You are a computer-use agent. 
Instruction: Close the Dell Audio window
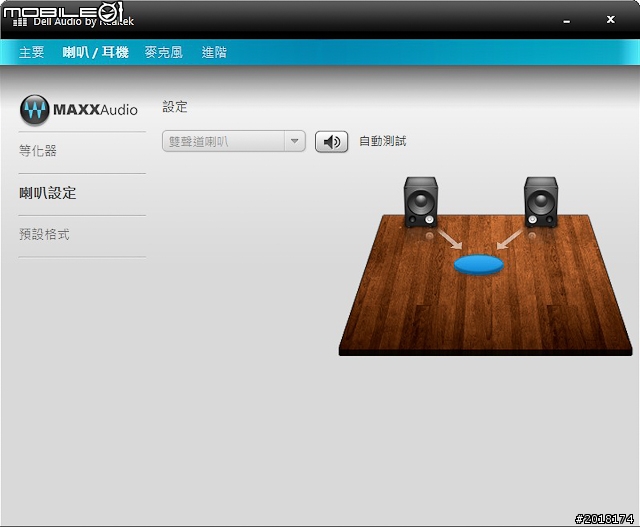[x=611, y=19]
